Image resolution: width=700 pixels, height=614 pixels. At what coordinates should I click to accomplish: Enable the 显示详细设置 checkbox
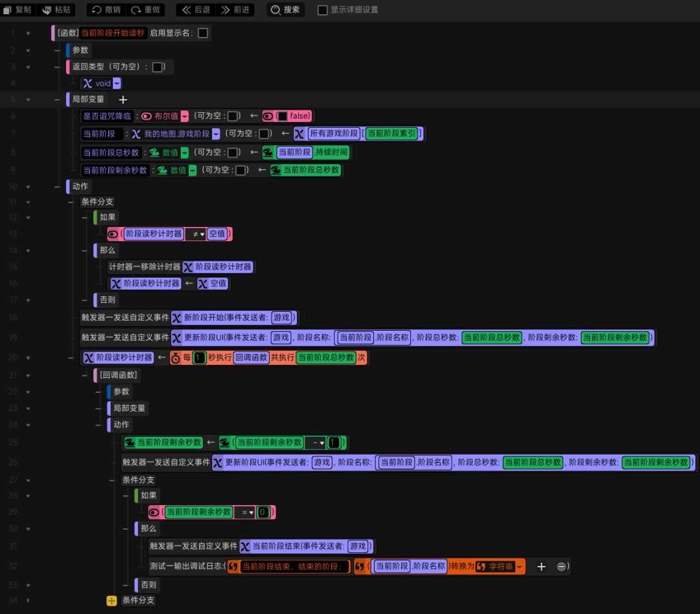pos(322,10)
